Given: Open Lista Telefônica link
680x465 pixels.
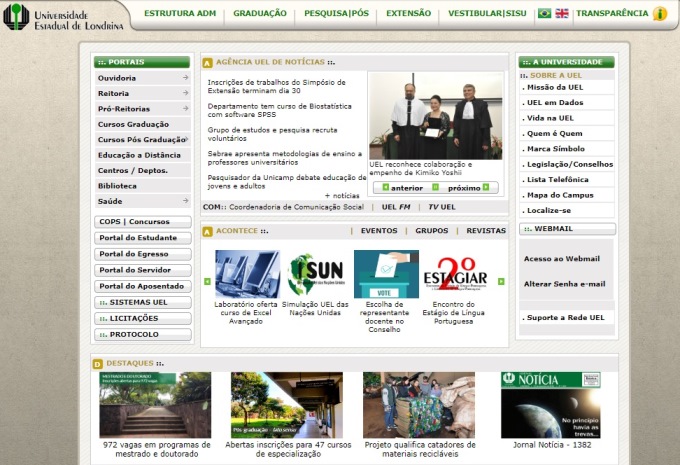Looking at the screenshot, I should (556, 180).
